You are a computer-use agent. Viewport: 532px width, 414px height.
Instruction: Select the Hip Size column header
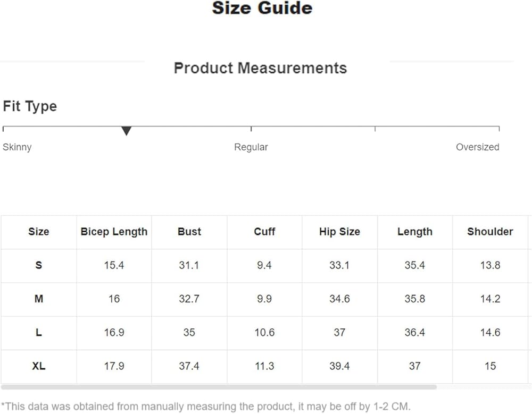(339, 232)
